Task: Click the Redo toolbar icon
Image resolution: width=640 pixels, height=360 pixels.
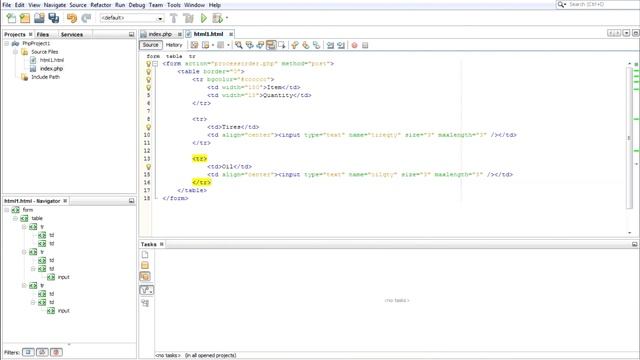Action: click(x=86, y=18)
